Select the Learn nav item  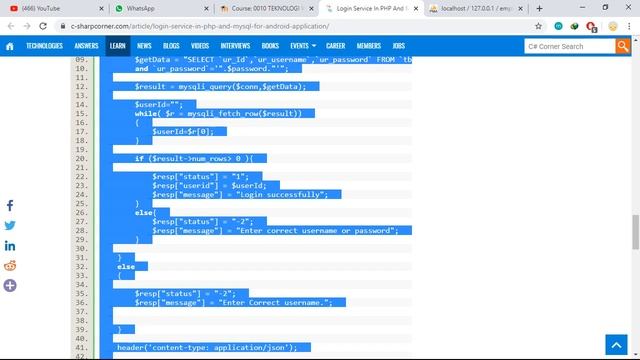point(118,46)
